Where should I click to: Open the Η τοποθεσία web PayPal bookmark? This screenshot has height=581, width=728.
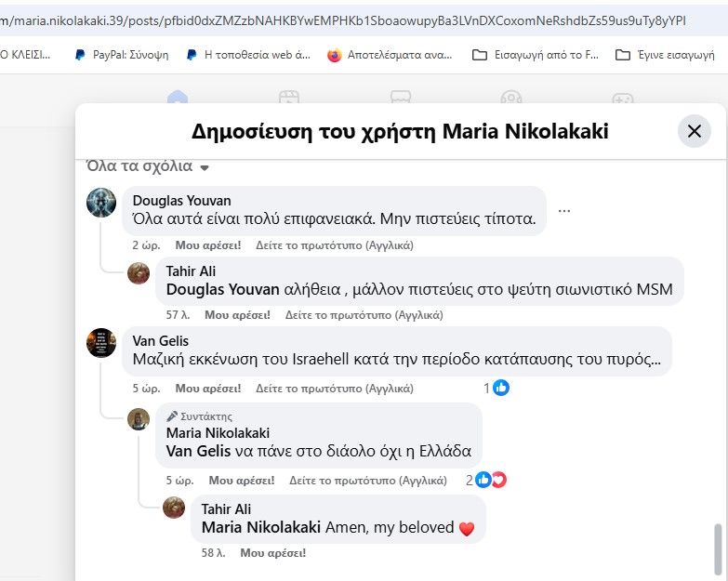pyautogui.click(x=248, y=55)
